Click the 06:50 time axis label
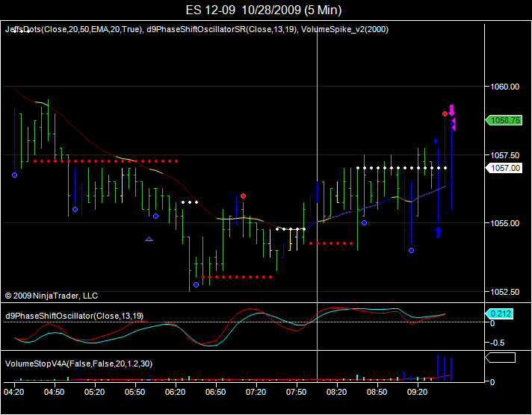This screenshot has width=532, height=415. click(x=216, y=393)
